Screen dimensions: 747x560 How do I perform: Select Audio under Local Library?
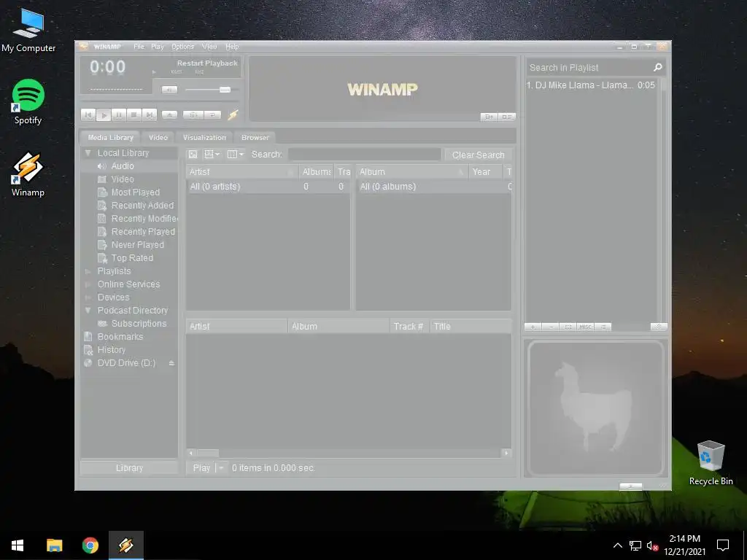coord(123,166)
